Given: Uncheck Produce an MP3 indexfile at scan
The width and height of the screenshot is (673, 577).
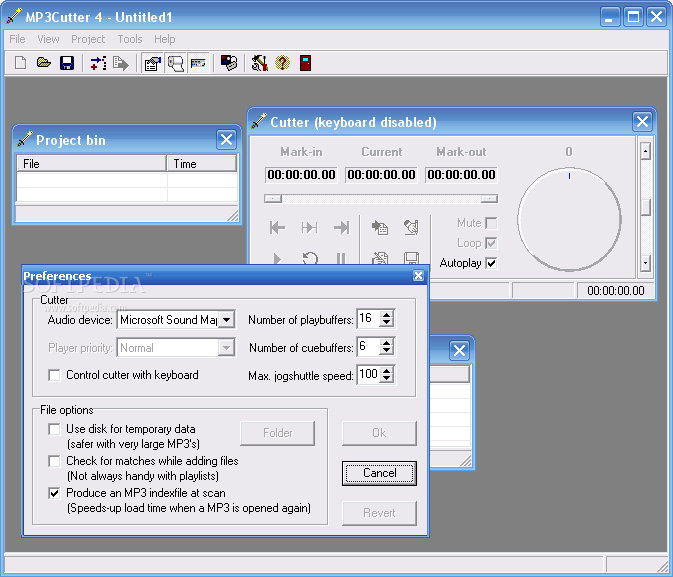Looking at the screenshot, I should pos(54,493).
